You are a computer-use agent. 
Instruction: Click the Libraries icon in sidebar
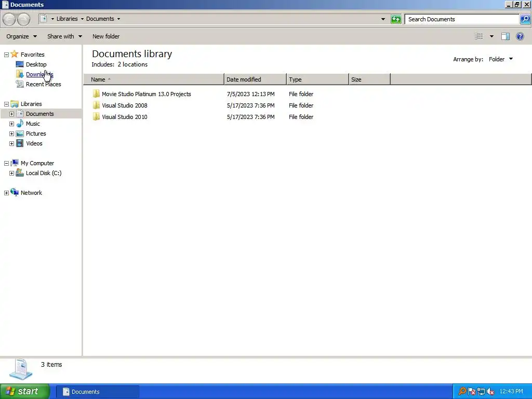14,103
